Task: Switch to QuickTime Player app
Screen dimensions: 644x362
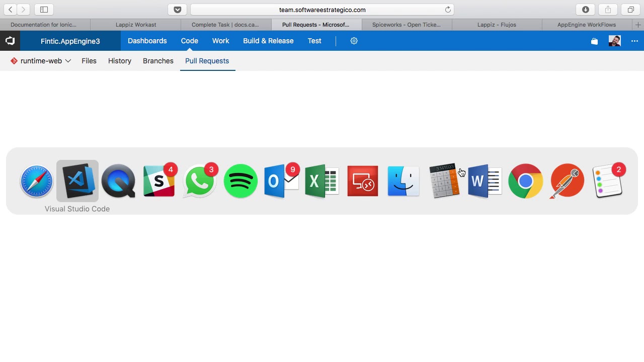Action: tap(118, 181)
